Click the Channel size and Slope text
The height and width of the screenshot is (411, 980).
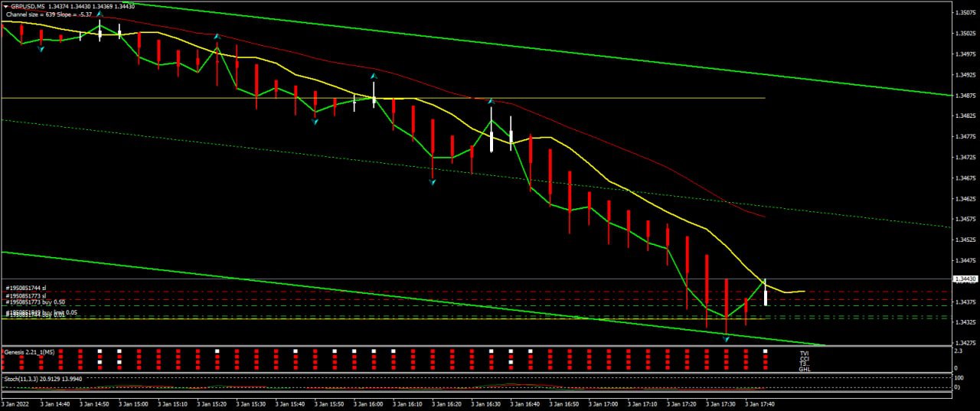point(49,15)
